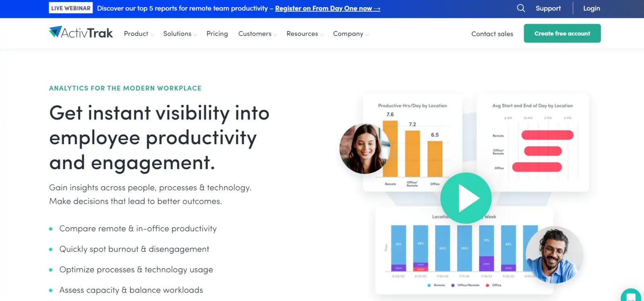
Task: Open the Customers menu
Action: [255, 34]
